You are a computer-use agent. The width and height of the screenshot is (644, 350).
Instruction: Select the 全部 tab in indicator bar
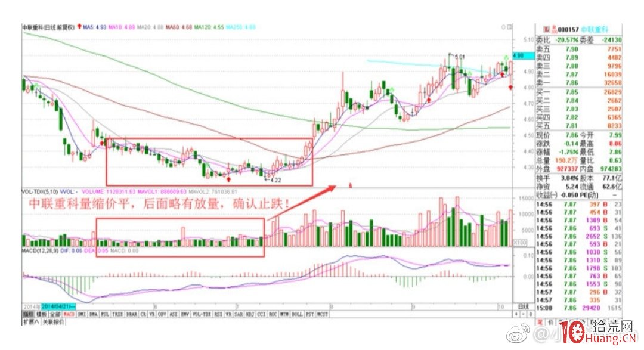pos(55,314)
